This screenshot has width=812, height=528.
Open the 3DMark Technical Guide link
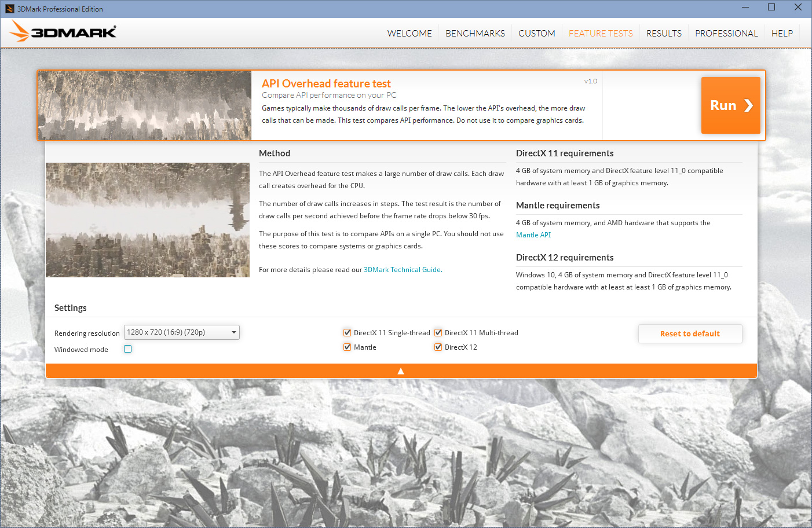tap(402, 270)
